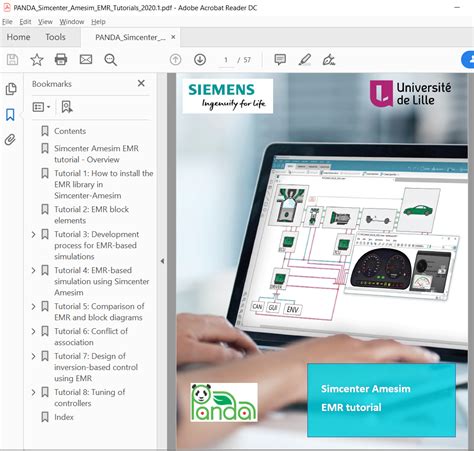Open the Attachments paperclip panel

point(10,139)
